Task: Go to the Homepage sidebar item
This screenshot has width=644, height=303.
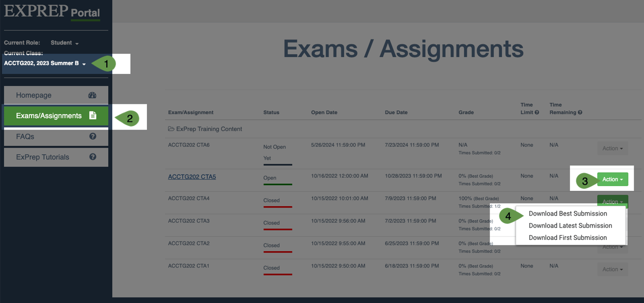Action: pos(34,95)
